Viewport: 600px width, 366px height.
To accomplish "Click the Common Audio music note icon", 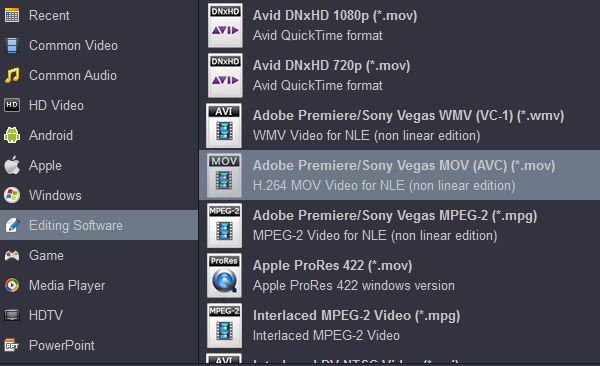I will (x=12, y=75).
